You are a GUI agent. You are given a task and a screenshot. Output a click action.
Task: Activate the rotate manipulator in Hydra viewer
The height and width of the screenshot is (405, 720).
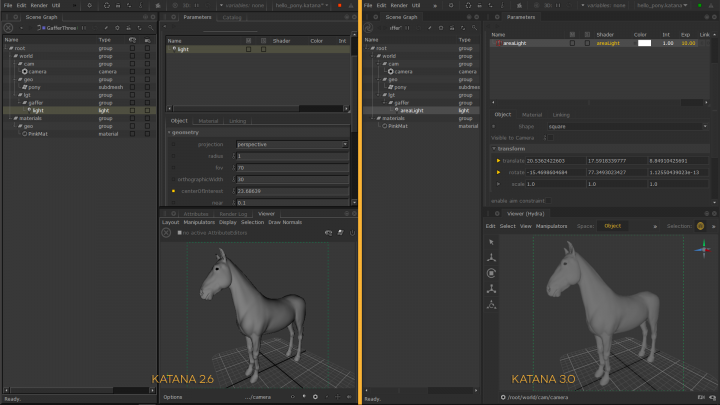pyautogui.click(x=491, y=273)
